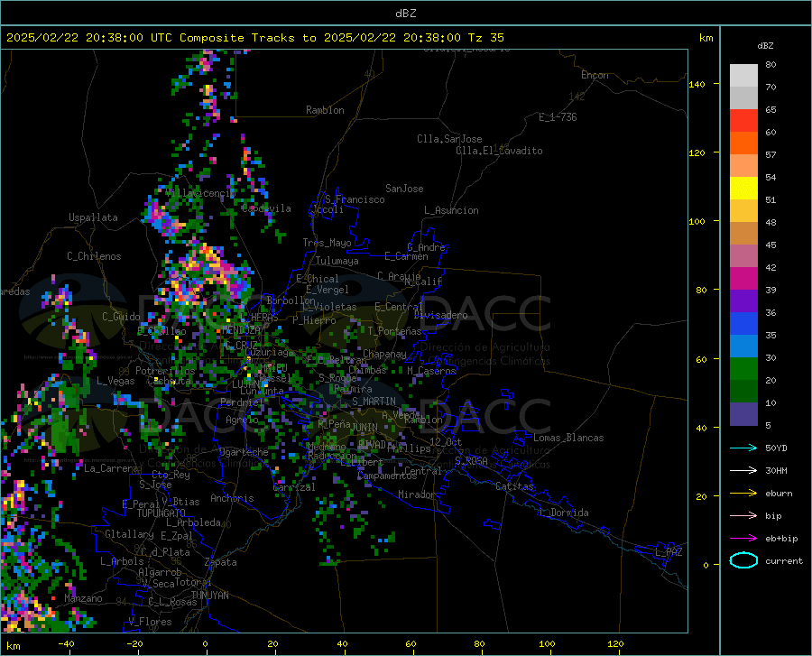This screenshot has height=656, width=812.
Task: Click the Composite Tracks timestamp header text
Action: [254, 38]
